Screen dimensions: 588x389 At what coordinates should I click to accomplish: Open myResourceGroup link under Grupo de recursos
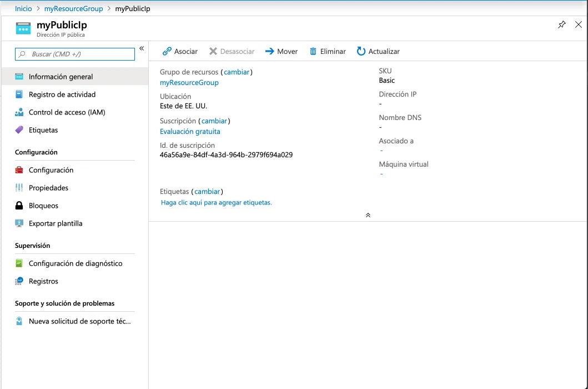[189, 83]
